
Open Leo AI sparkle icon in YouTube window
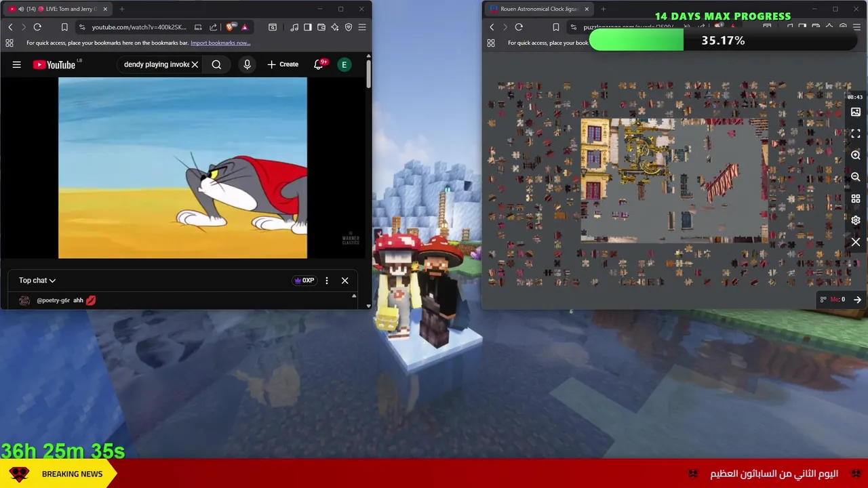(335, 27)
